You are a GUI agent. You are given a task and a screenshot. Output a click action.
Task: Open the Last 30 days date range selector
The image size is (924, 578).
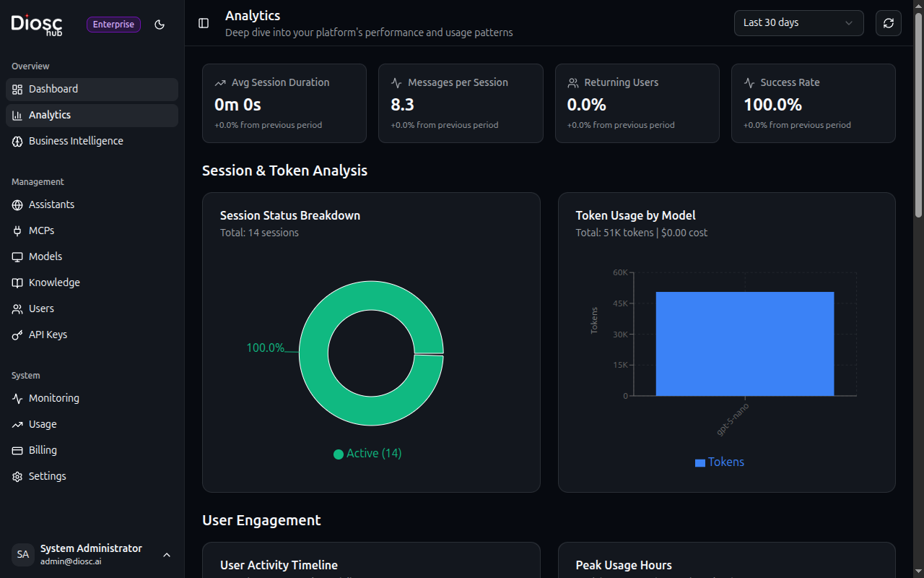[x=798, y=22]
